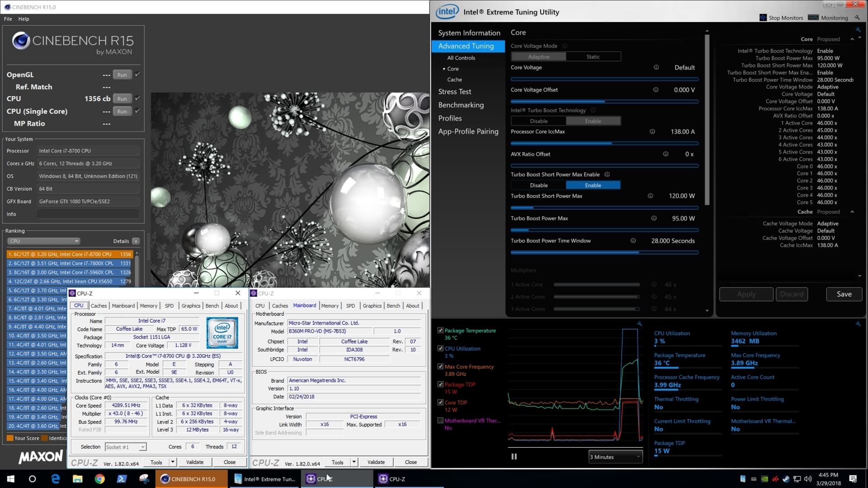Open Graphics tab in Mainboard CPU-Z window
Screen dimensions: 868x488
(372, 306)
